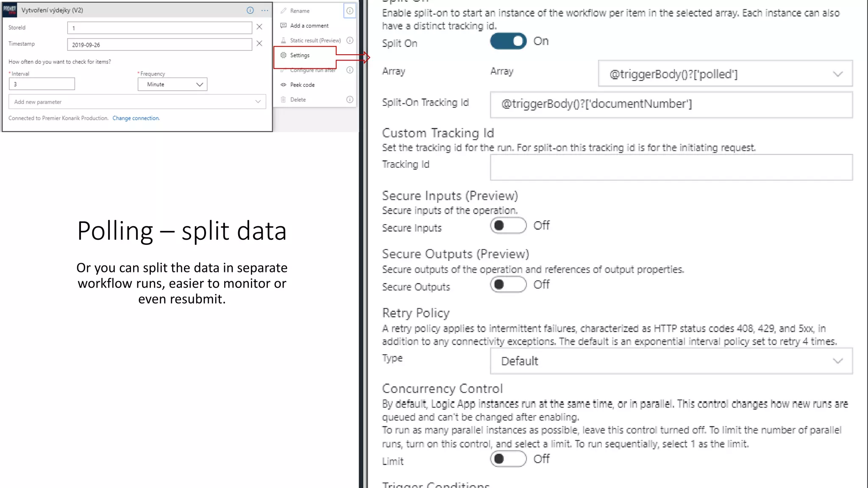This screenshot has width=868, height=488.
Task: Enable the Secure Outputs toggle
Action: coord(508,285)
